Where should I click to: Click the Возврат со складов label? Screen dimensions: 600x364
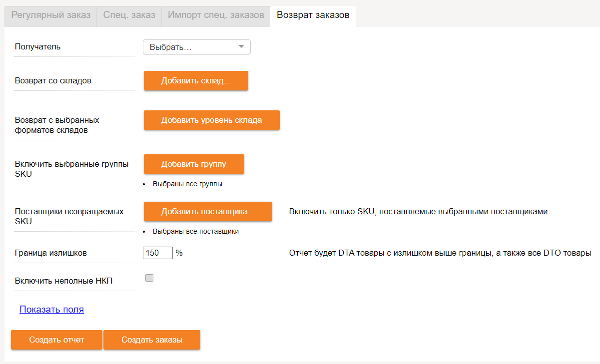[x=53, y=80]
